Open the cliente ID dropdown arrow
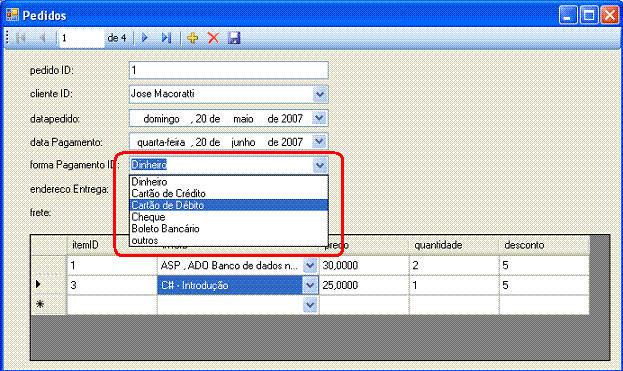The image size is (623, 371). click(319, 95)
